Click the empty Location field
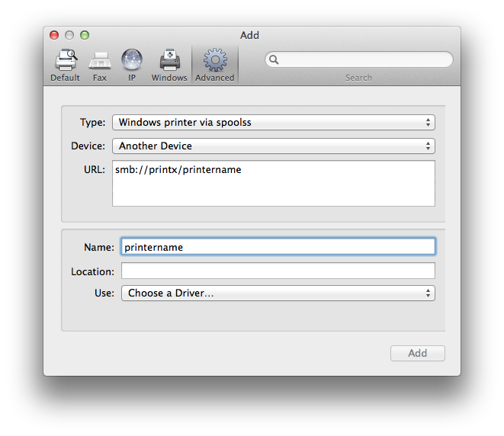 pos(278,271)
